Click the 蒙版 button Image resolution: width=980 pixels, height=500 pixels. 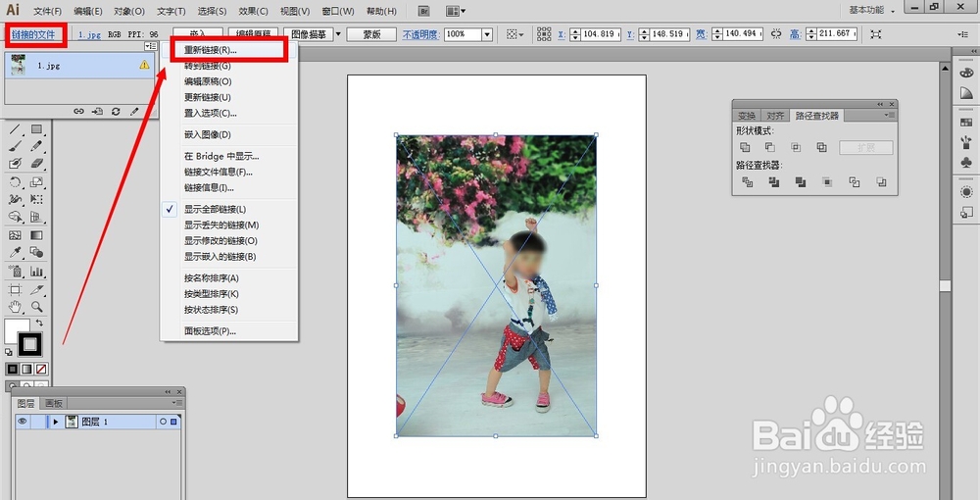[371, 35]
